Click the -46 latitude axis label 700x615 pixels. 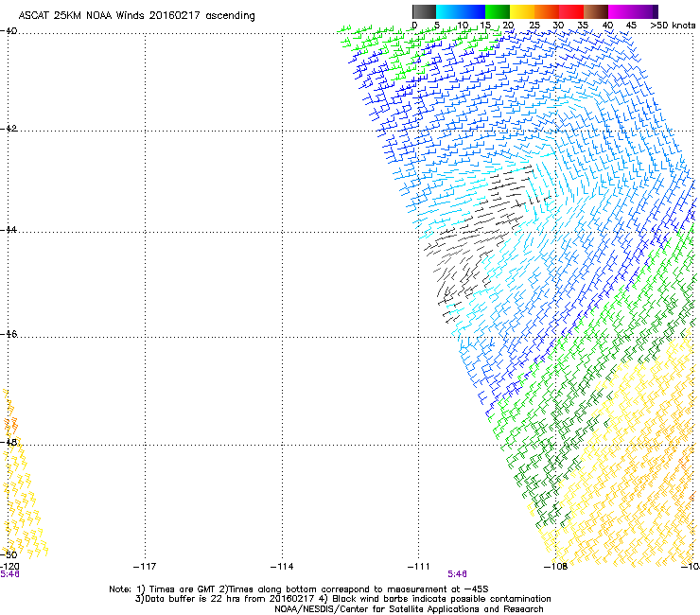coord(9,335)
